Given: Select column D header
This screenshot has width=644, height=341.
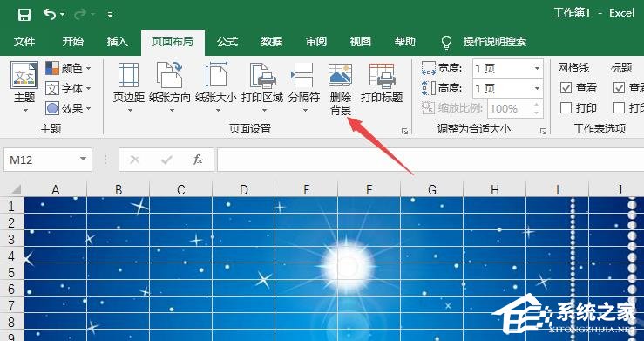Looking at the screenshot, I should (x=244, y=189).
